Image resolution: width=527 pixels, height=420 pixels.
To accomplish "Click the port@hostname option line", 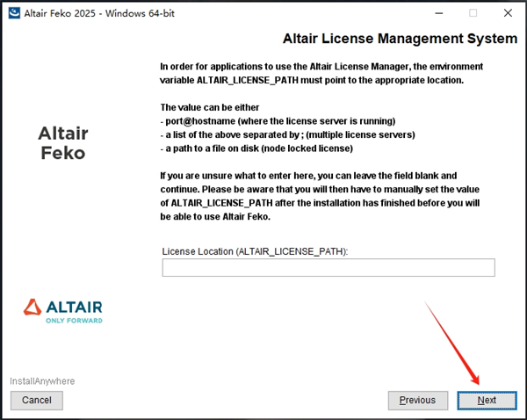I will tap(277, 120).
